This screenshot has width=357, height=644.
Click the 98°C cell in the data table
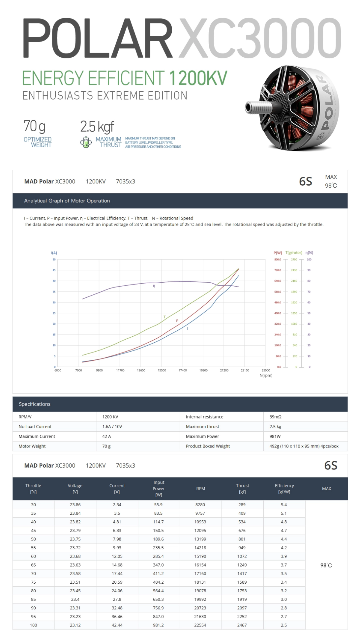[326, 565]
